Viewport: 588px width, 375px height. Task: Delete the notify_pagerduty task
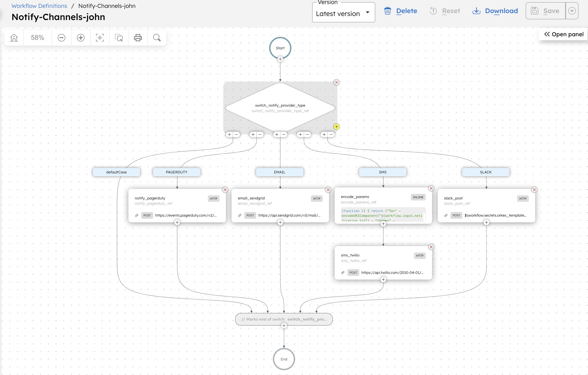point(225,190)
